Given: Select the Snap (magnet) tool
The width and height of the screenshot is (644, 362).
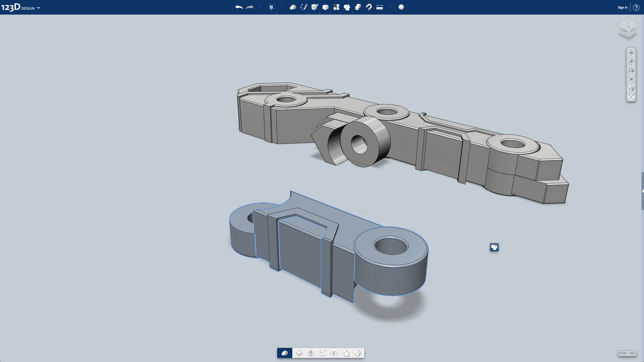Looking at the screenshot, I should pyautogui.click(x=369, y=7).
